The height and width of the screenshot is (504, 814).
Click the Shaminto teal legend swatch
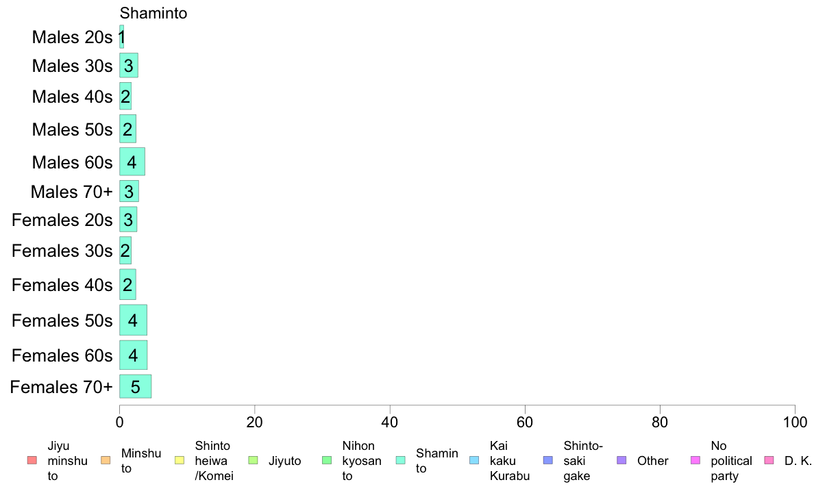pyautogui.click(x=401, y=460)
